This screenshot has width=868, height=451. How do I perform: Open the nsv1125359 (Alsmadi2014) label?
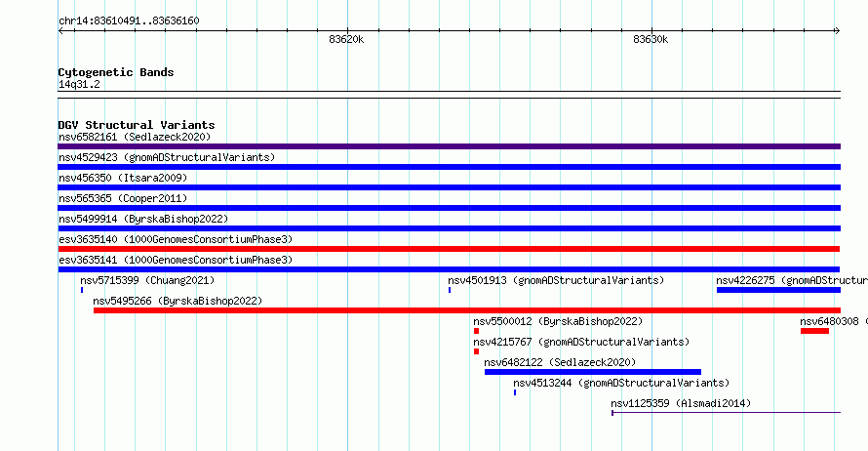(x=681, y=403)
